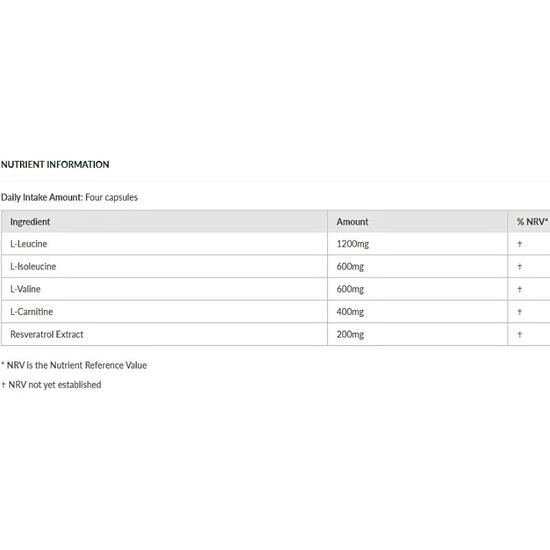Select the L-Isoleucine ingredient cell
Image resolution: width=550 pixels, height=550 pixels.
click(165, 267)
